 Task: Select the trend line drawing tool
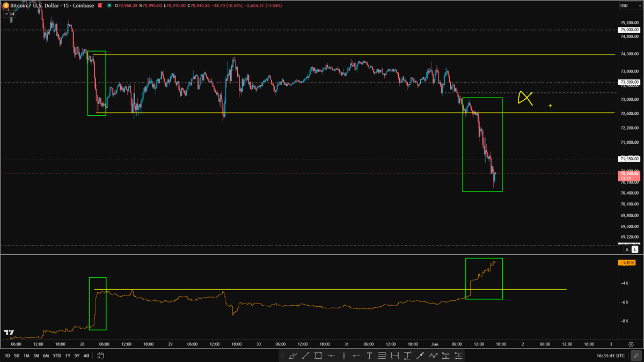tap(305, 356)
